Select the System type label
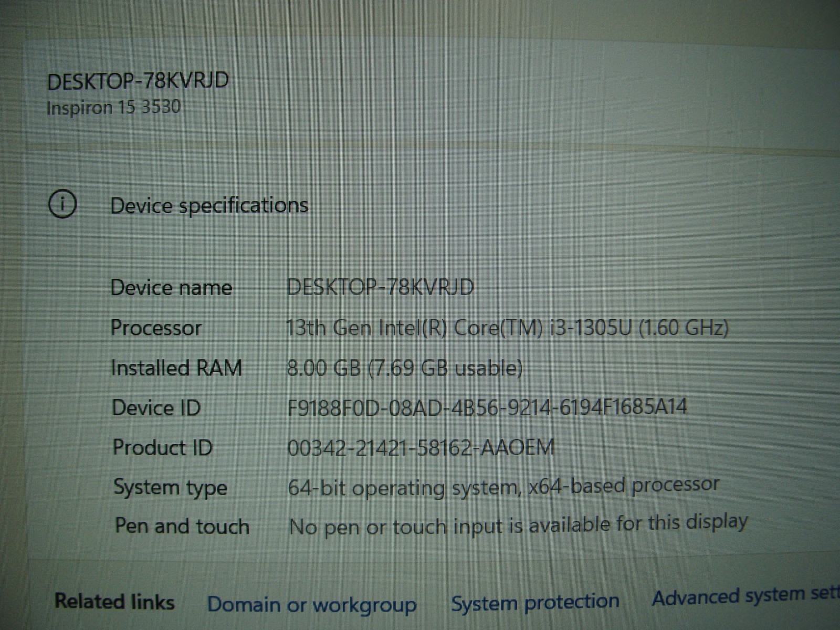840x630 pixels. (x=171, y=488)
